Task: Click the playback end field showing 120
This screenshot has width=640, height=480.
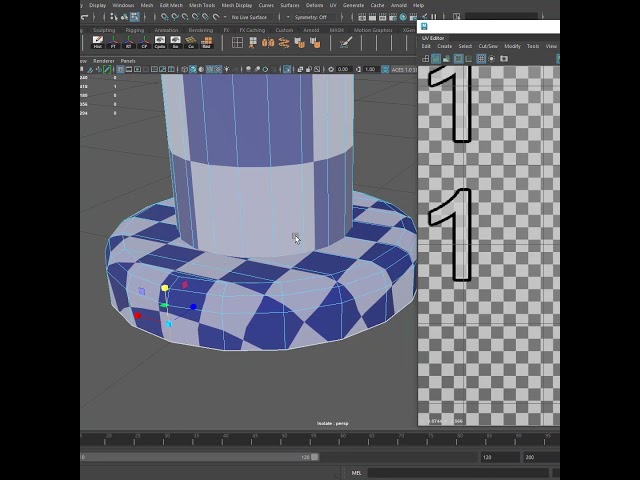Action: tap(500, 457)
